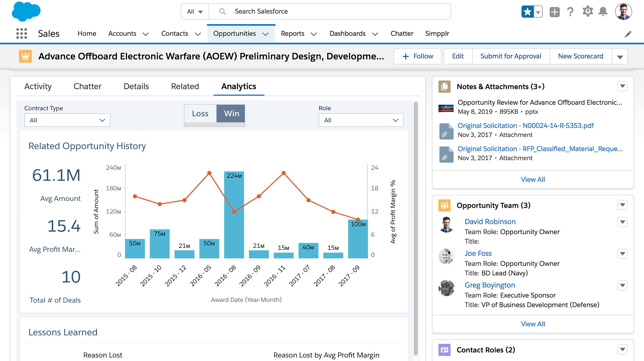Open Greg Boyington's profile link

click(x=490, y=285)
